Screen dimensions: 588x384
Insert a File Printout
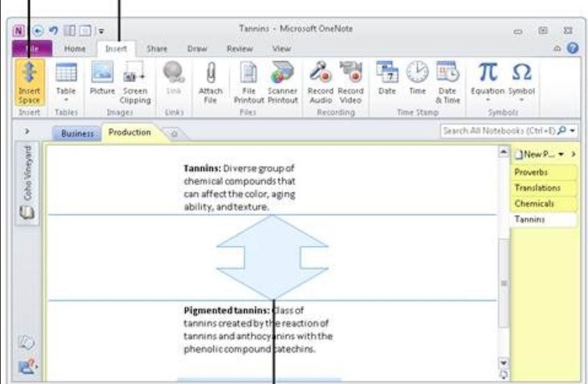coord(248,82)
